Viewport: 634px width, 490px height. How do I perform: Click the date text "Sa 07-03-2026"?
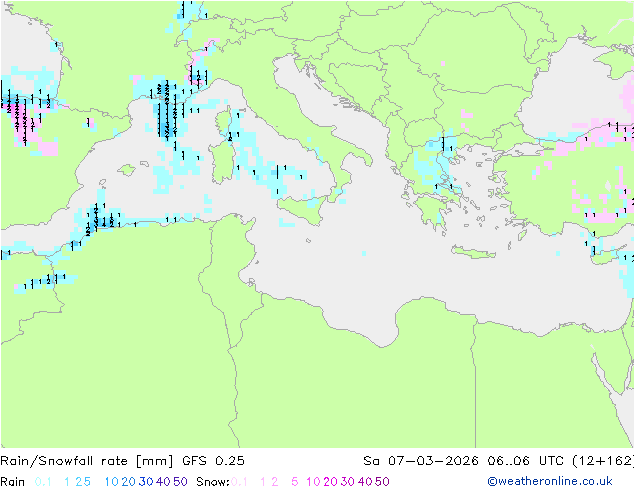tap(421, 461)
